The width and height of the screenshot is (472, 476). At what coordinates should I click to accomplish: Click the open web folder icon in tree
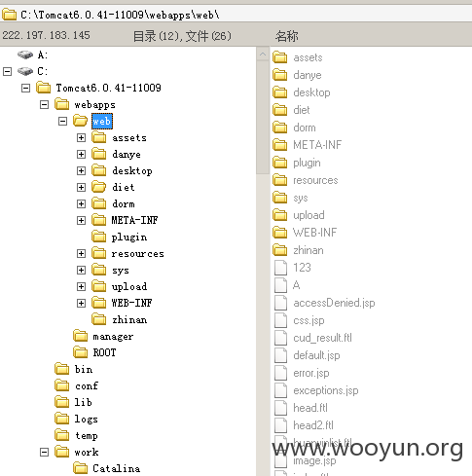80,121
